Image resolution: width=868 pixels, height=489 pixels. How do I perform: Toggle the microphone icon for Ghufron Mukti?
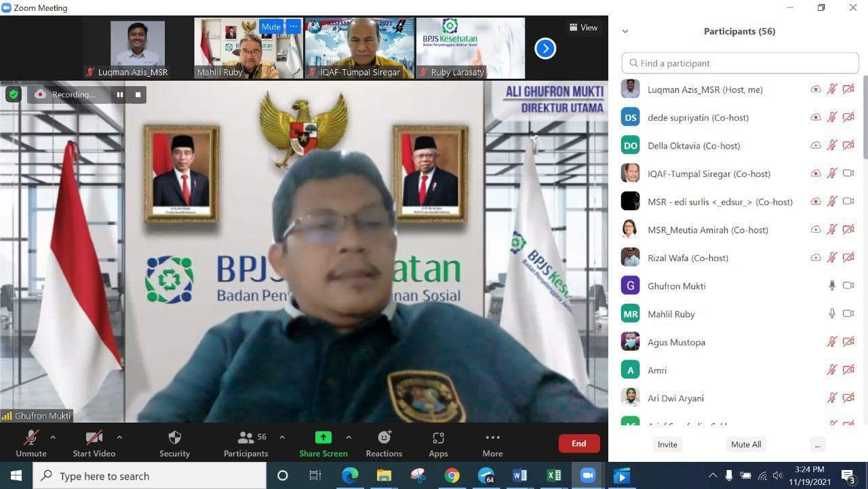click(x=832, y=286)
